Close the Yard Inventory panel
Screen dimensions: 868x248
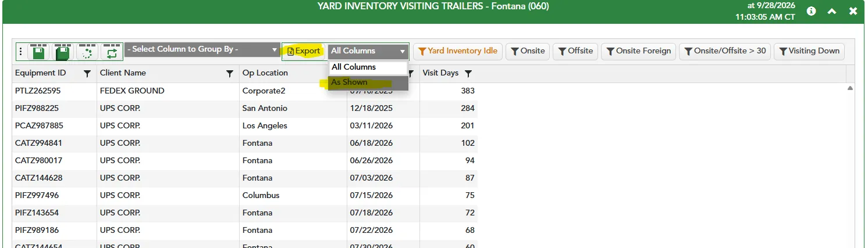tap(853, 11)
